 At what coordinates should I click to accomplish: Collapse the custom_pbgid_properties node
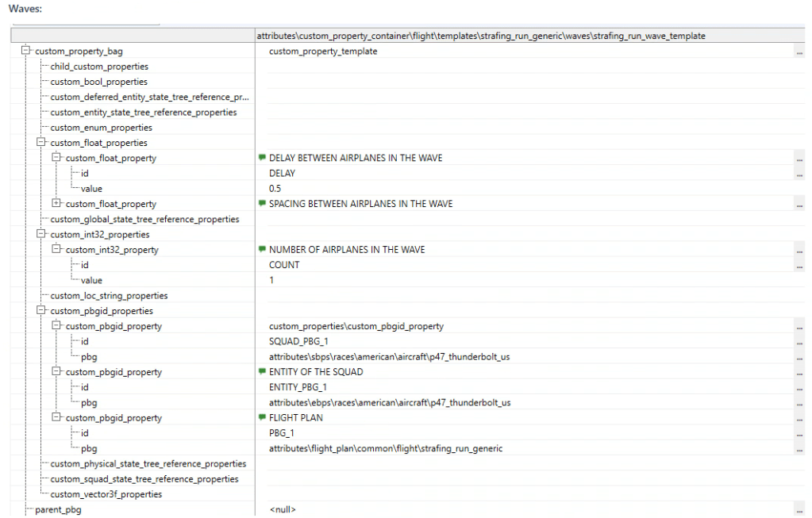[x=41, y=311]
